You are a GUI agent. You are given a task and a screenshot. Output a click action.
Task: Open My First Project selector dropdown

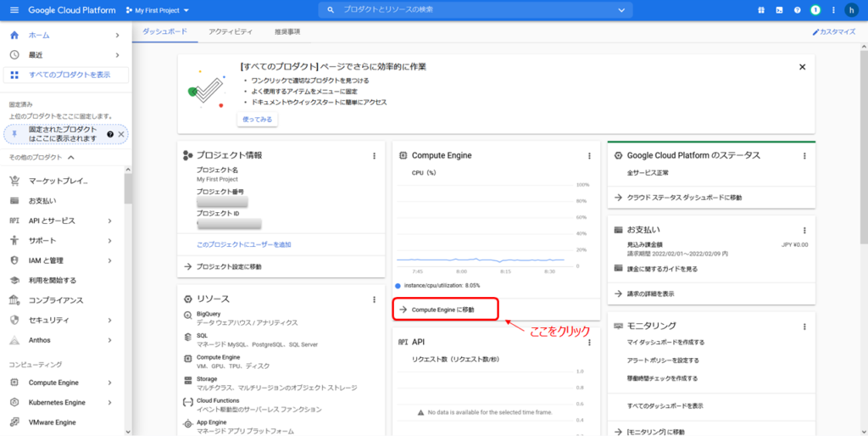(x=157, y=10)
